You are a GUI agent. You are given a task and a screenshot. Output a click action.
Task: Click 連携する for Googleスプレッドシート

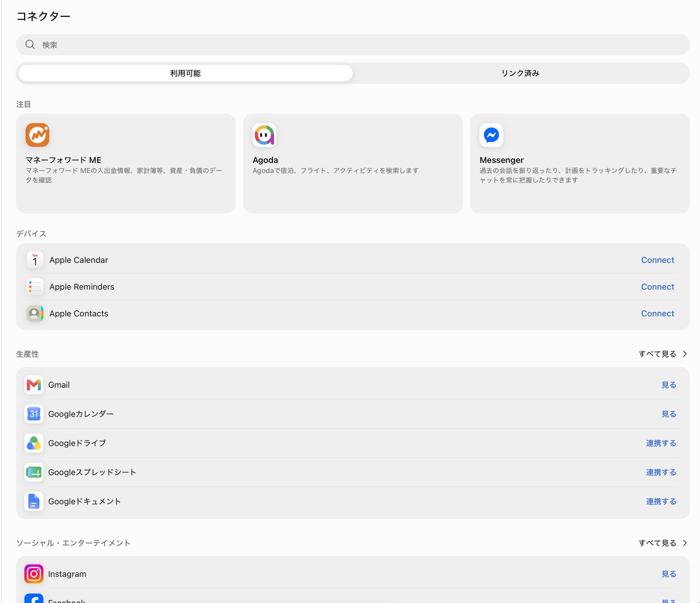661,472
